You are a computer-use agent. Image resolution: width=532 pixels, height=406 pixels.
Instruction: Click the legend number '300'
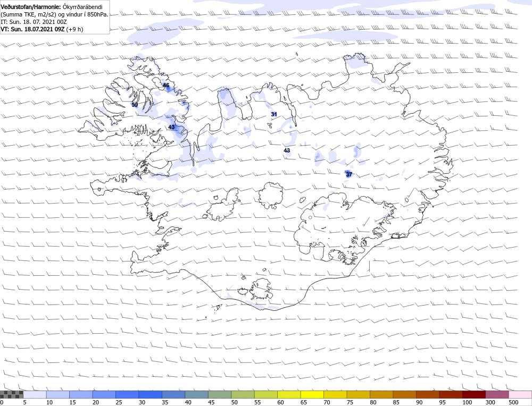491,402
